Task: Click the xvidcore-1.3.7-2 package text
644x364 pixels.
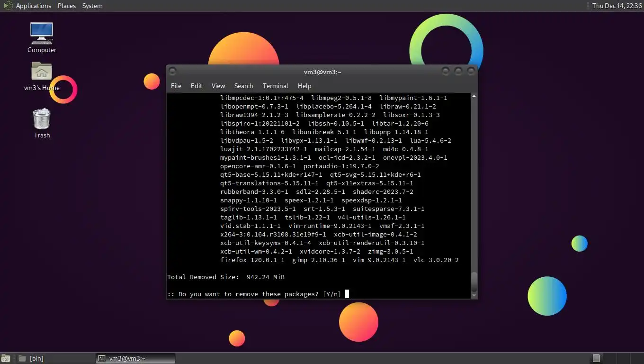Action: point(330,252)
